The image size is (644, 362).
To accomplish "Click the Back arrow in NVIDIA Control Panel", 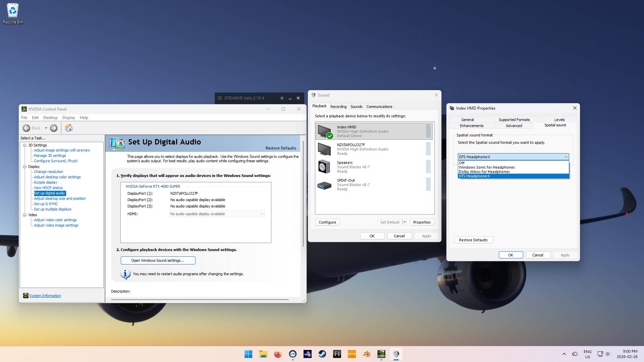I will click(26, 128).
